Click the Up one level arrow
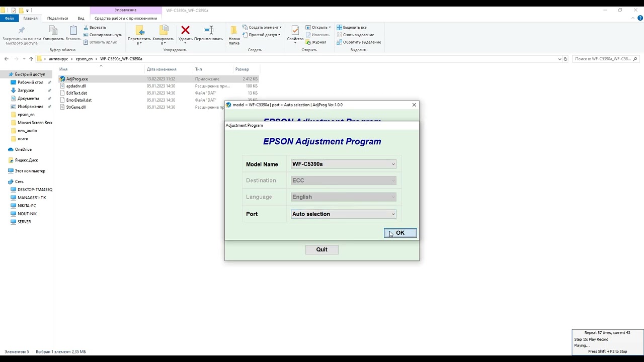 pyautogui.click(x=31, y=59)
